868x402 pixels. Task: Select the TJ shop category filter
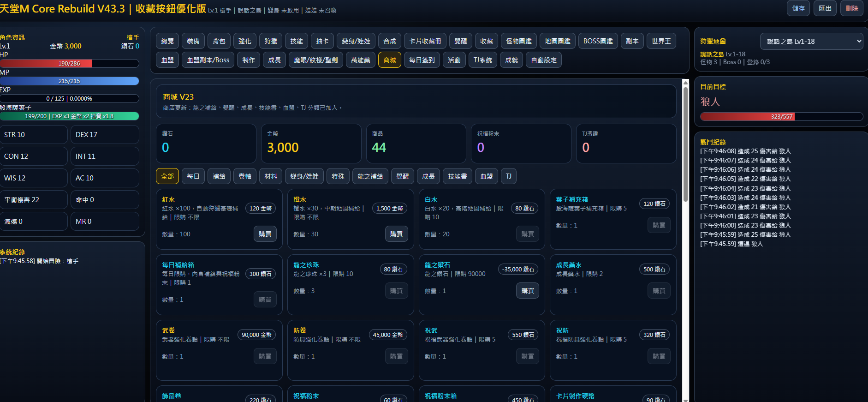click(509, 176)
